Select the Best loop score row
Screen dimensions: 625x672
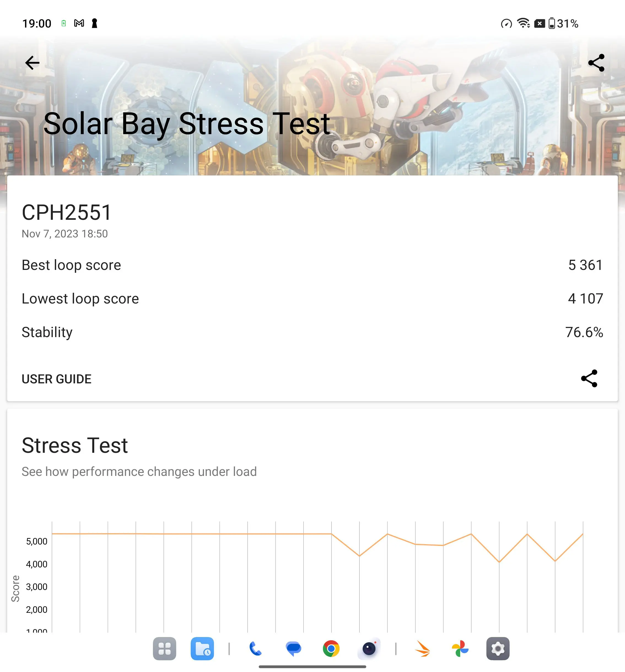pos(312,265)
